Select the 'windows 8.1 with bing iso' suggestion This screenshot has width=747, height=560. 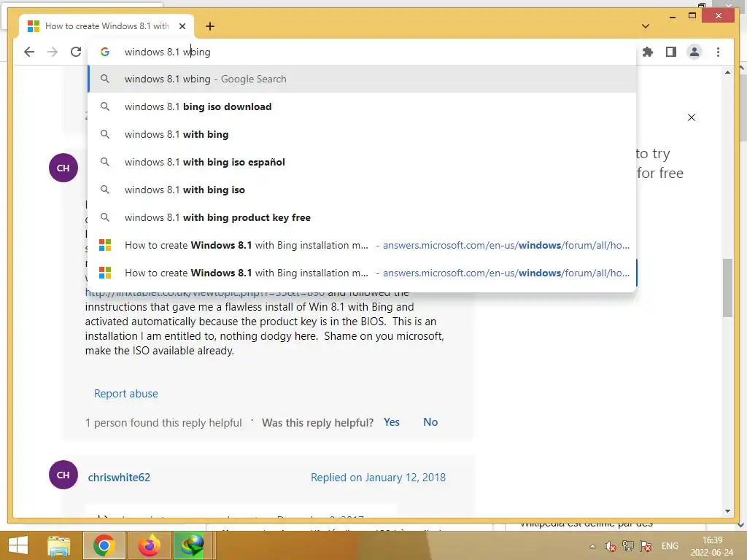click(362, 190)
